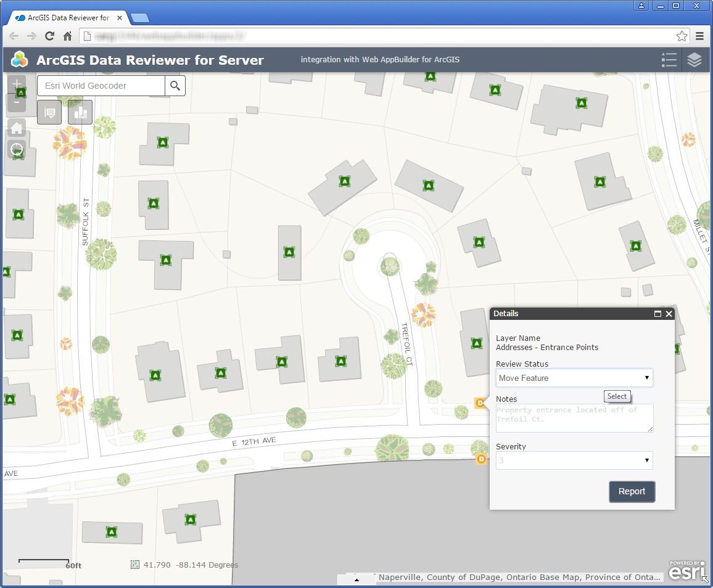Select the ArcGIS Data Reviewer browser tab

click(68, 18)
